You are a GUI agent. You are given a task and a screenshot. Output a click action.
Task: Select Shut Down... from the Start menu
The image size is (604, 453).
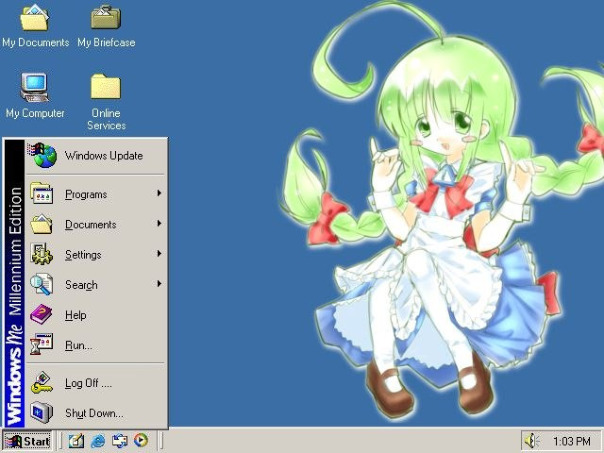(x=96, y=413)
